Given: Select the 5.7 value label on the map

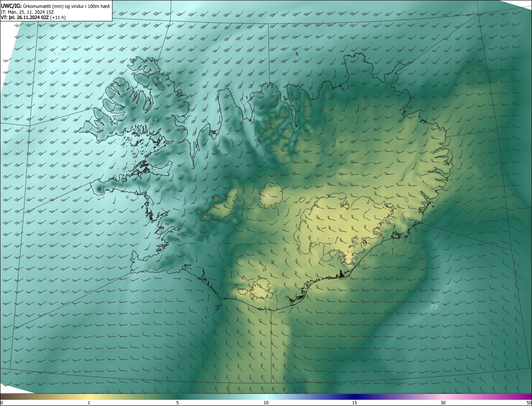Looking at the screenshot, I should [x=153, y=121].
